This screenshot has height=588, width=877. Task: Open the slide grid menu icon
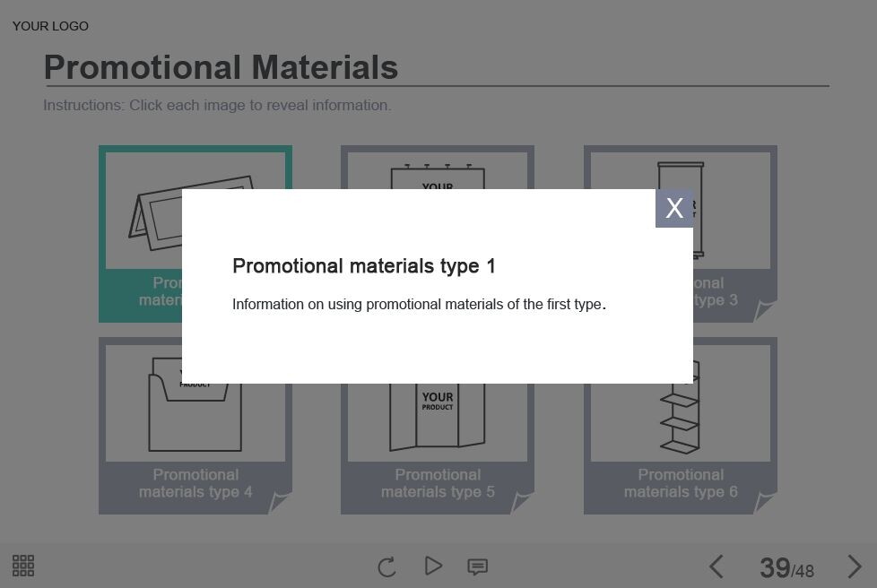click(23, 566)
